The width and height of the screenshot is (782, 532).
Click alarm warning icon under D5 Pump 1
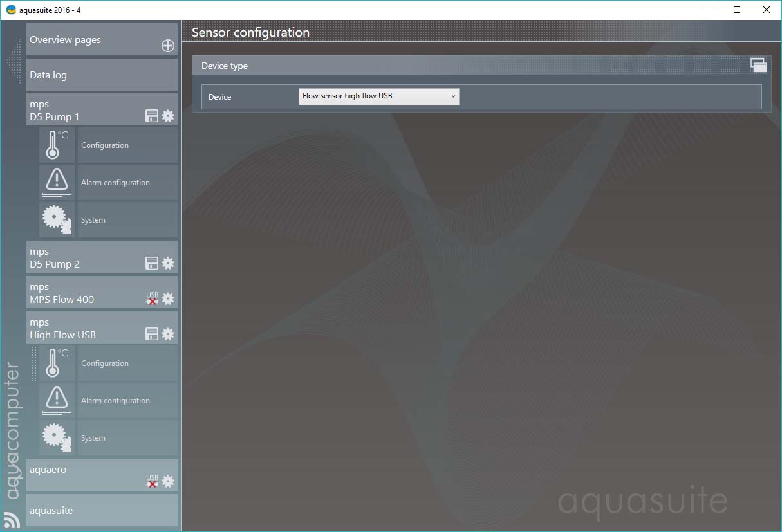(x=57, y=183)
